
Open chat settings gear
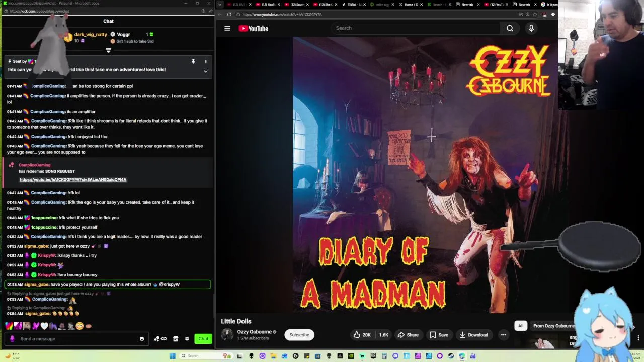187,339
